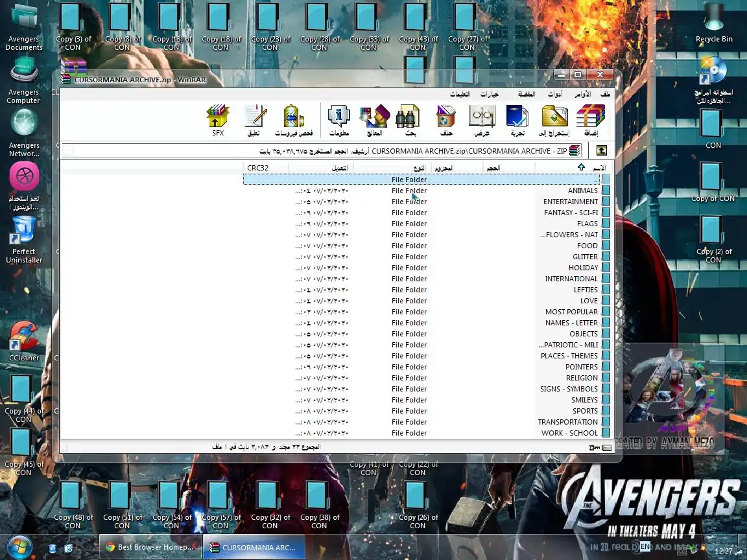Select Copy (2) of CON desktop folder
This screenshot has width=747, height=560.
pos(713,240)
